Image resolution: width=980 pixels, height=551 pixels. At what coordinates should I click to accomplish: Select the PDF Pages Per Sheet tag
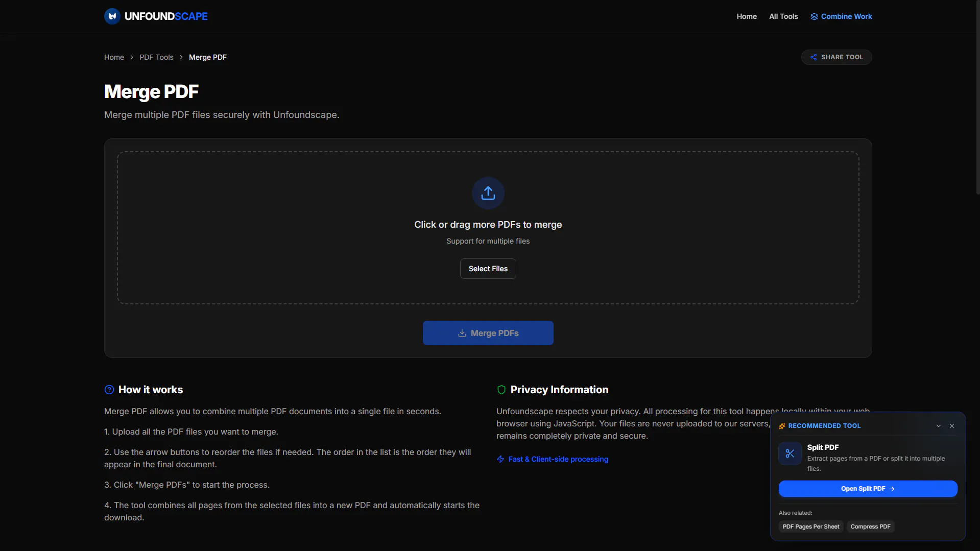[x=811, y=526]
